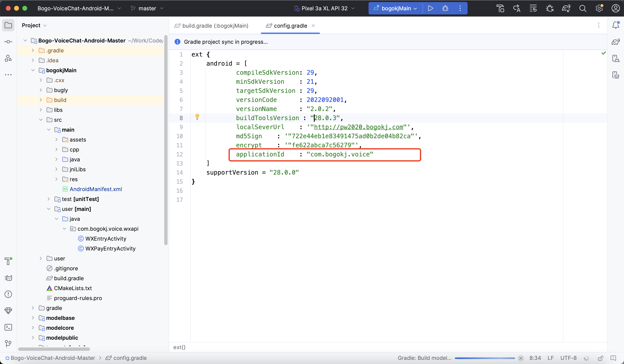Click the 8:34 caret position indicator

pos(535,358)
